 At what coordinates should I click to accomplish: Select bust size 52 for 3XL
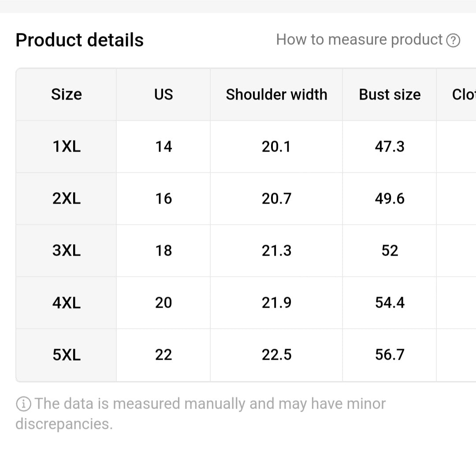pyautogui.click(x=390, y=250)
